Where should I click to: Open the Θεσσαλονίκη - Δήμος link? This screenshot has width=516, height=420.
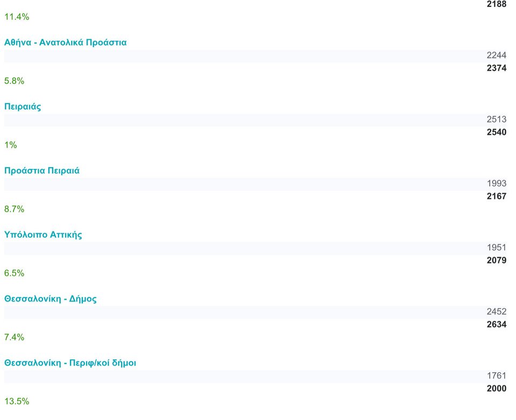point(51,298)
